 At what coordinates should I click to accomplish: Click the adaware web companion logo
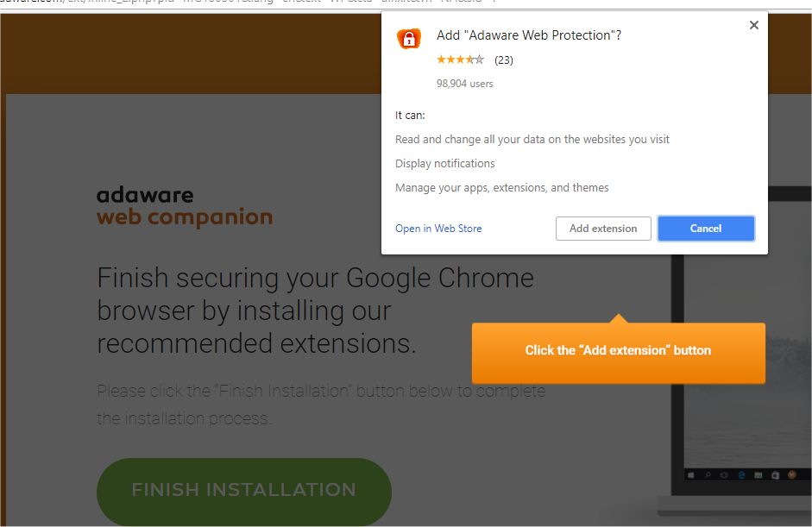[184, 206]
